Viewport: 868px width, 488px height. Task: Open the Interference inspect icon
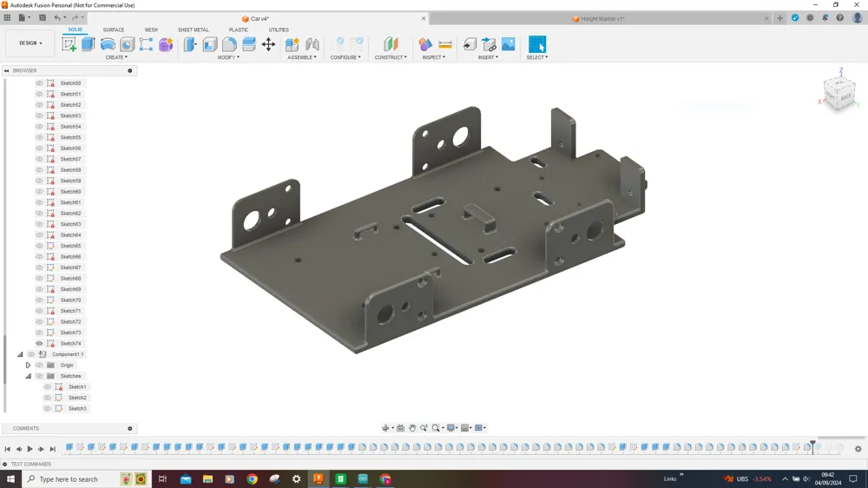(425, 44)
